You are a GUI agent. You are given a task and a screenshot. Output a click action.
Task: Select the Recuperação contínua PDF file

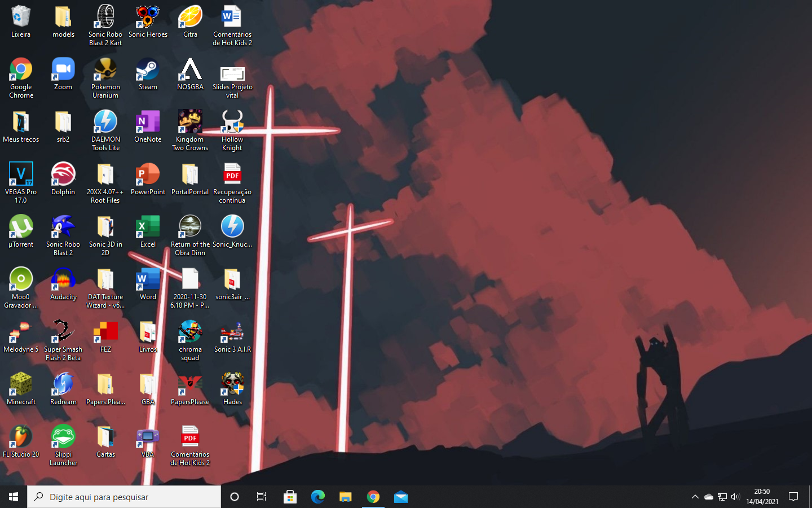coord(232,183)
